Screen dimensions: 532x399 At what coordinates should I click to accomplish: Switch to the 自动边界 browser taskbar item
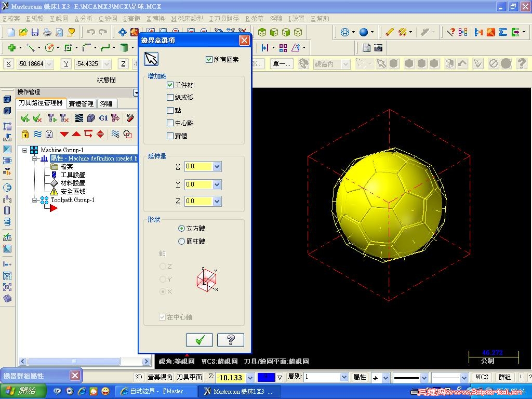[155, 391]
